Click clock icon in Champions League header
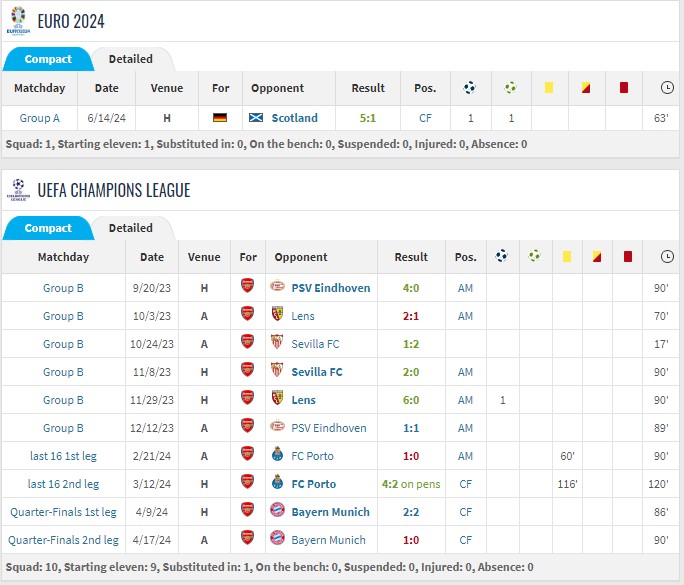This screenshot has height=585, width=684. [667, 257]
